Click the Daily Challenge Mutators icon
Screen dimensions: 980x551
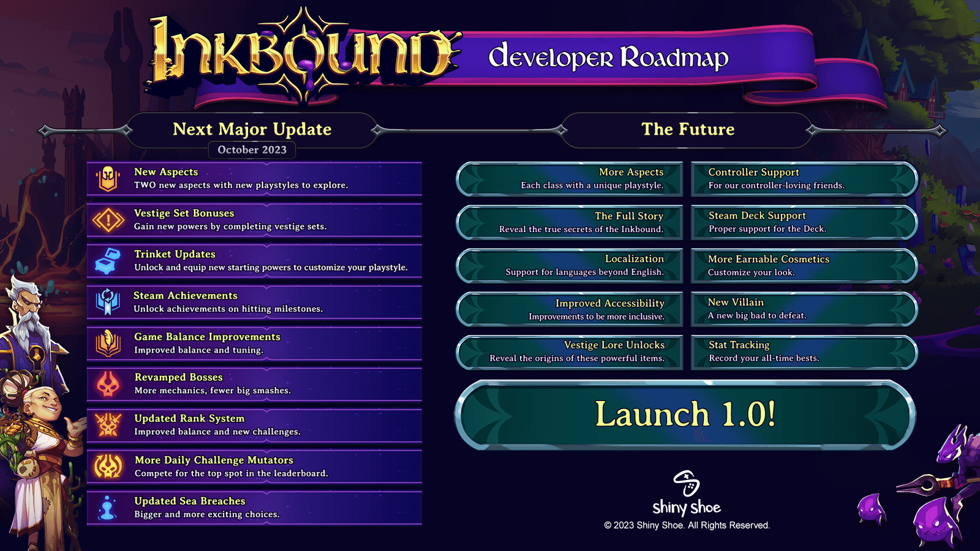point(108,467)
